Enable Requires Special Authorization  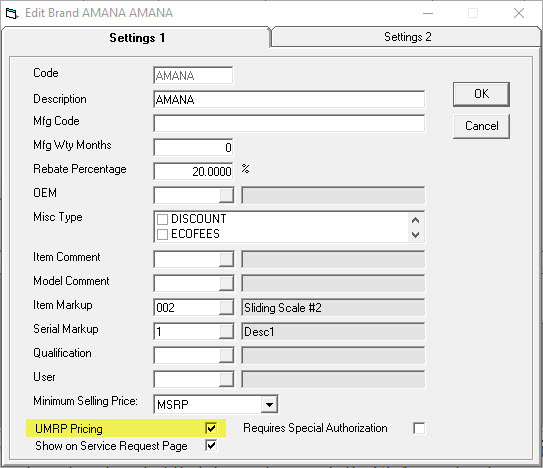click(x=419, y=428)
